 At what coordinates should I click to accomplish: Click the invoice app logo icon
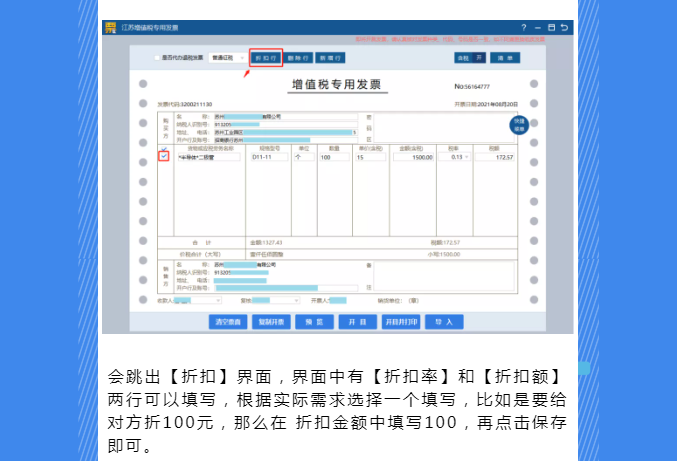[x=111, y=28]
